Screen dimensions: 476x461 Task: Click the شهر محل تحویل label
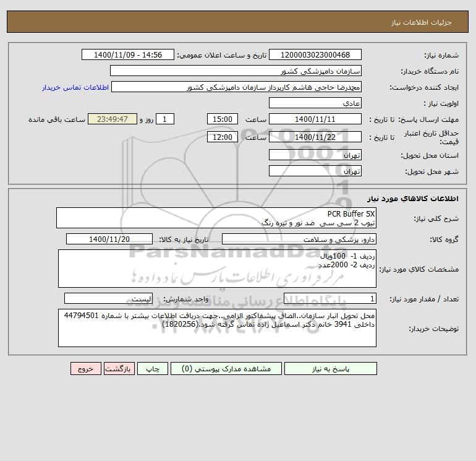coord(431,171)
